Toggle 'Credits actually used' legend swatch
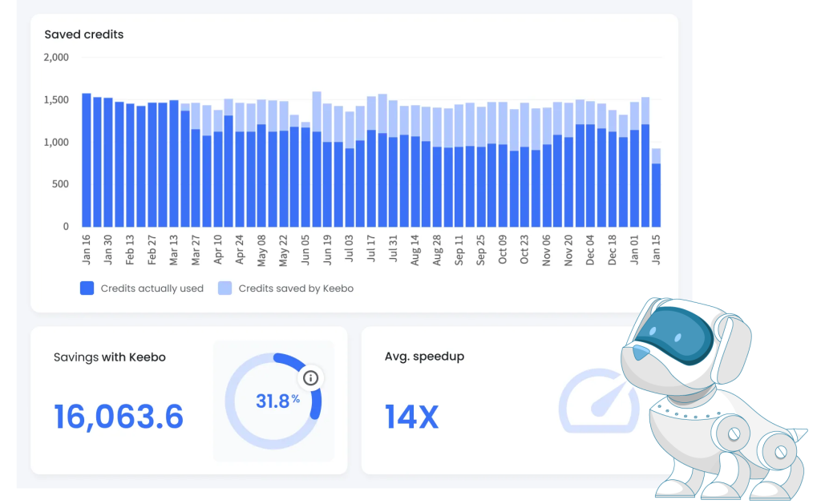 tap(87, 288)
